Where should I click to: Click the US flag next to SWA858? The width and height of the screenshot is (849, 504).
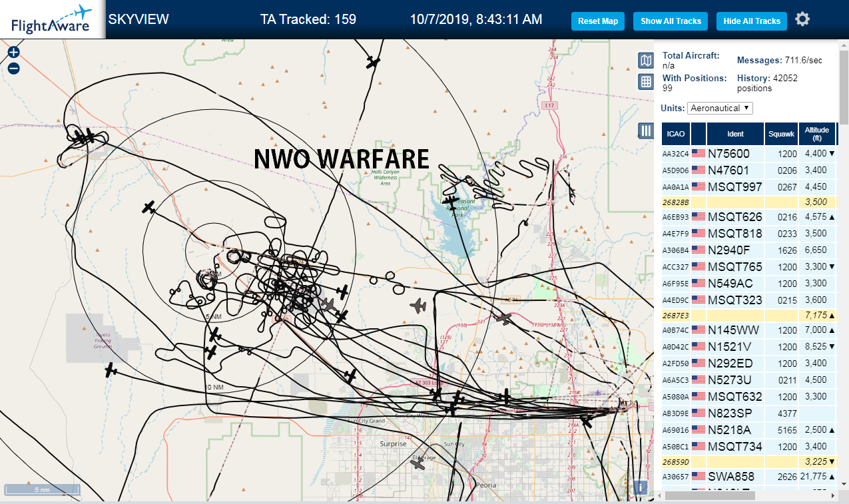[x=698, y=476]
